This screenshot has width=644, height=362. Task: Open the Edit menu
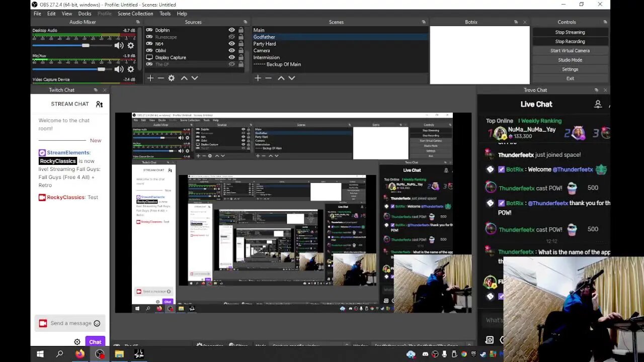(x=51, y=14)
